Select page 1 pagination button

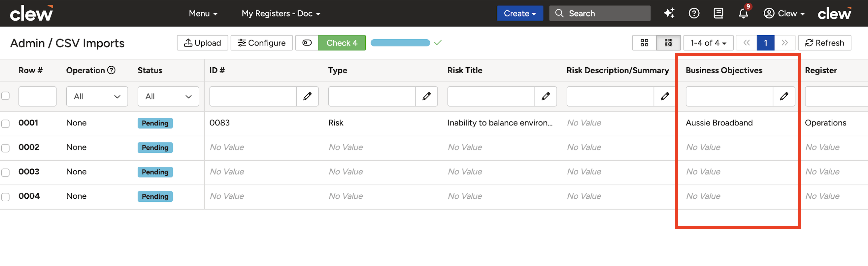[x=766, y=43]
